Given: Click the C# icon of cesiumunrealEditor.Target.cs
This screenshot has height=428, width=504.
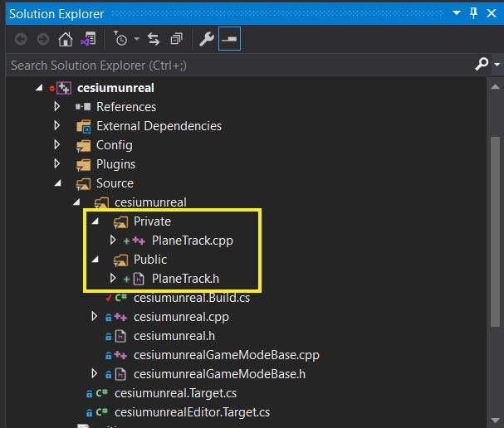Looking at the screenshot, I should (x=101, y=412).
